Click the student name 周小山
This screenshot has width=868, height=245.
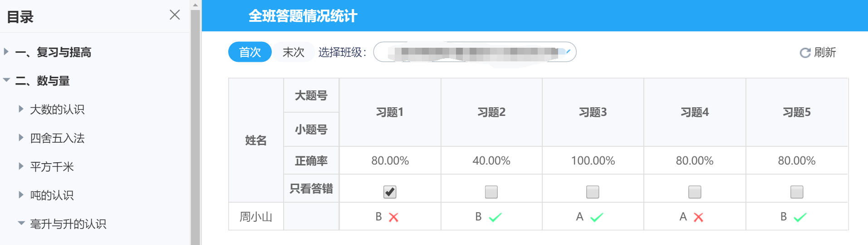point(256,217)
